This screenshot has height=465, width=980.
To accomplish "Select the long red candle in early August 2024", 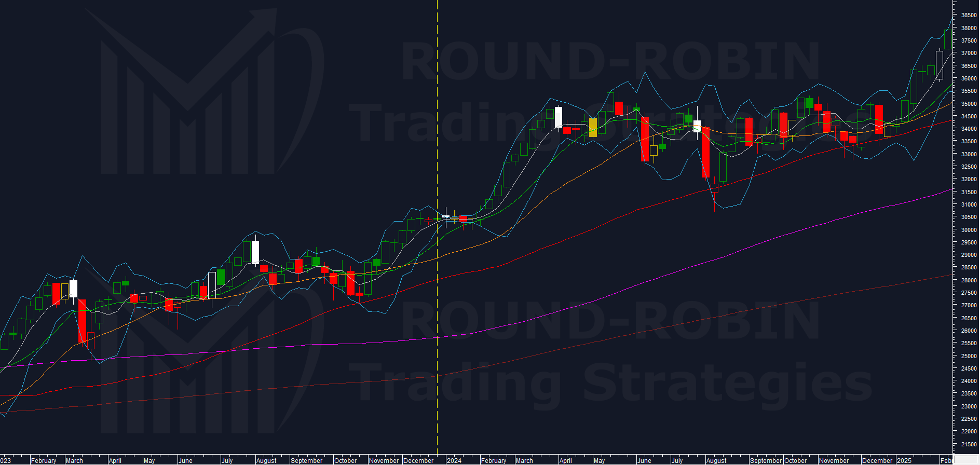I will (705, 152).
